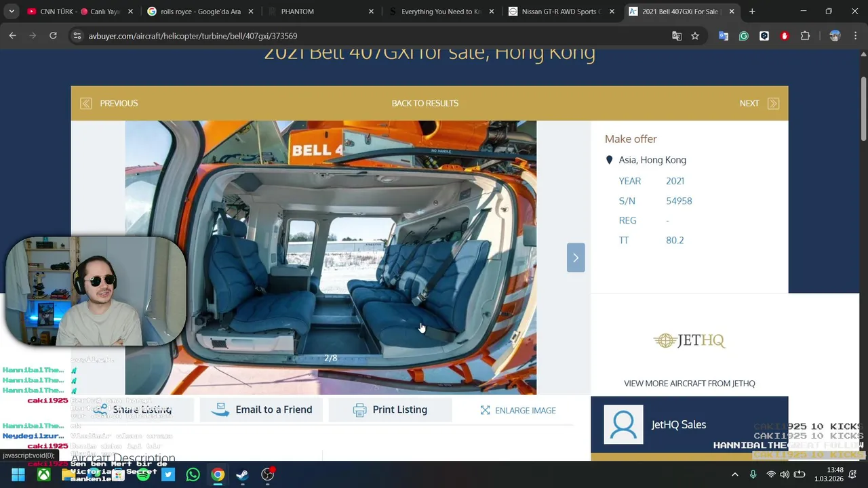Open WhatsApp from the taskbar

coord(193,474)
